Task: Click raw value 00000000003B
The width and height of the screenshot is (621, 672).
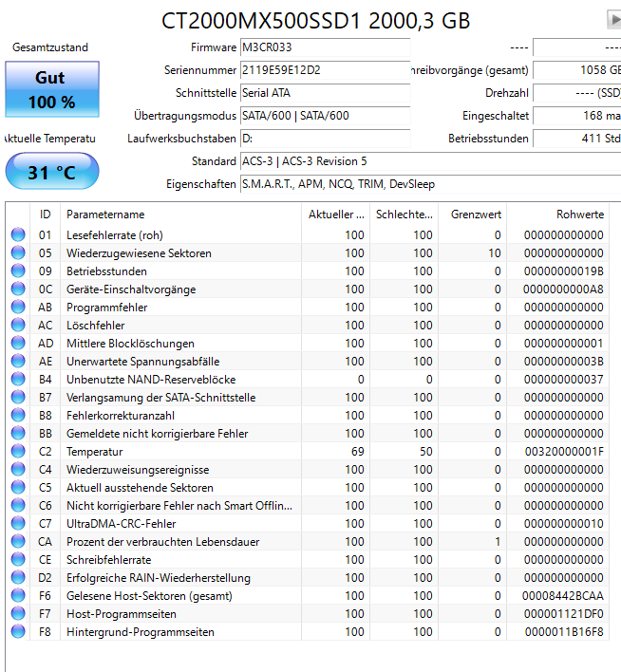Action: 563,362
